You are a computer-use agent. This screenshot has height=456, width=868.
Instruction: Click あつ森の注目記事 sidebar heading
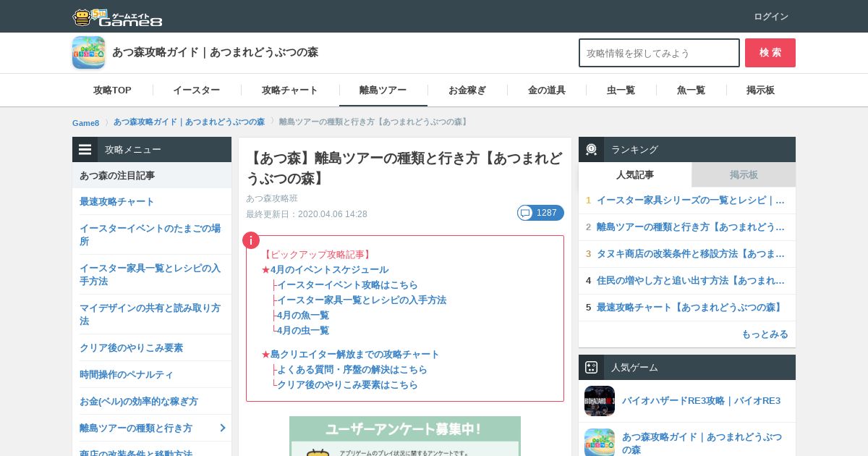[x=117, y=176]
